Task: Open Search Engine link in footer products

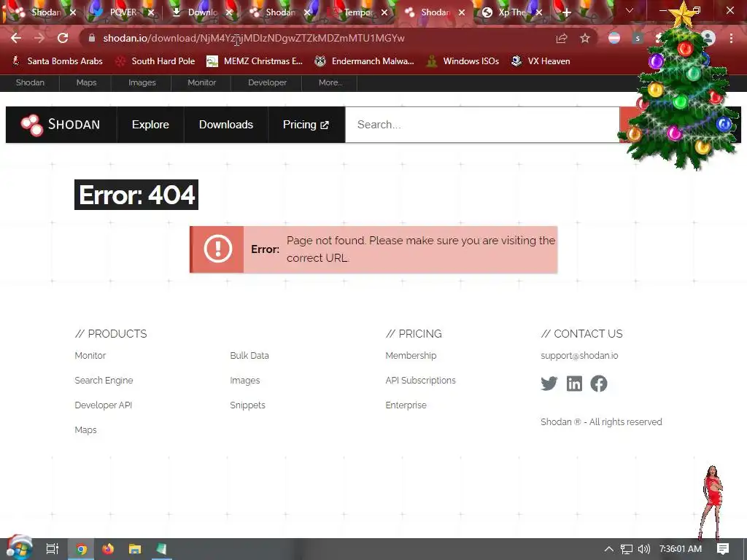Action: [x=104, y=381]
